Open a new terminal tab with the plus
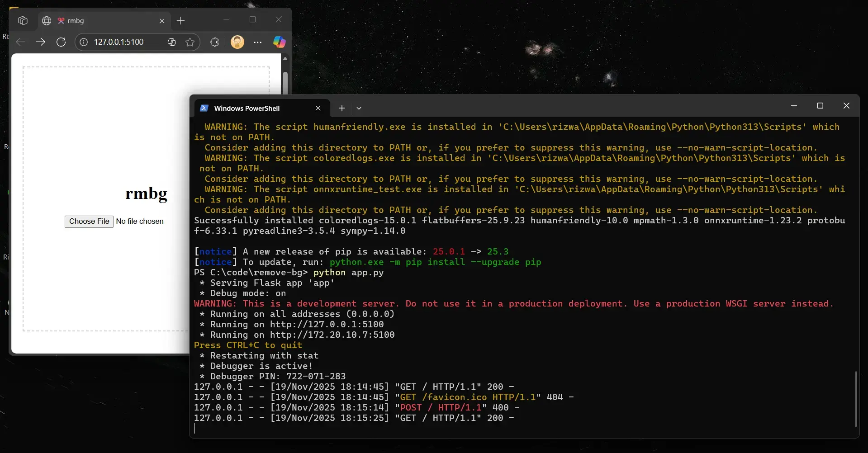The height and width of the screenshot is (453, 868). tap(342, 108)
